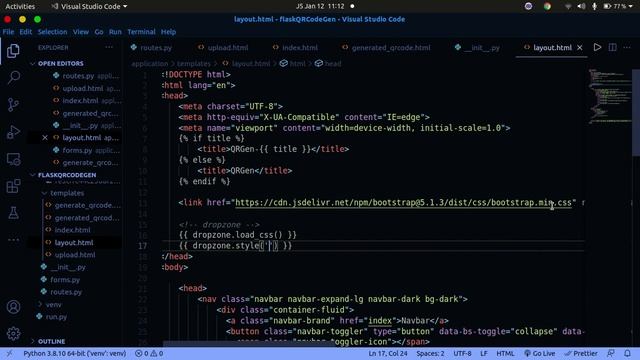The image size is (640, 360).
Task: Switch to the index.html tab
Action: point(296,48)
